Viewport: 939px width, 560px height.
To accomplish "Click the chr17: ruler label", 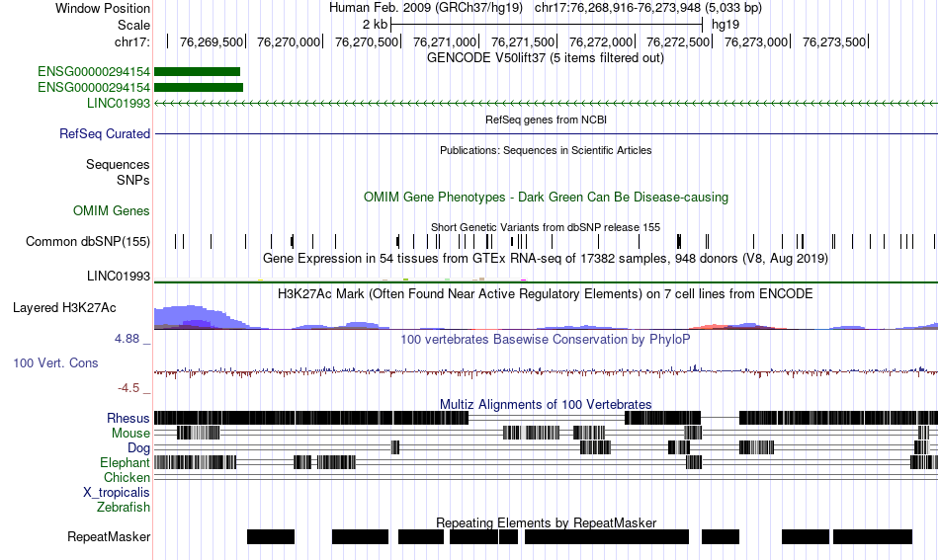I will click(132, 41).
